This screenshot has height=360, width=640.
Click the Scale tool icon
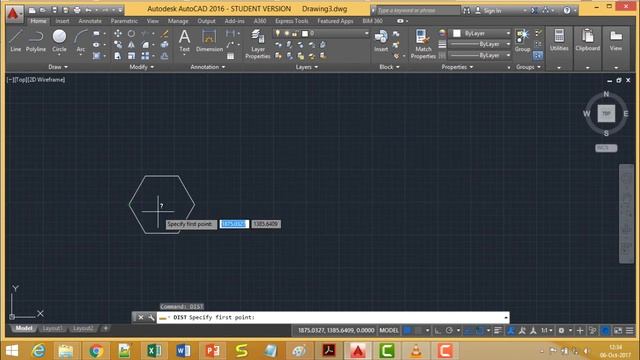131,56
